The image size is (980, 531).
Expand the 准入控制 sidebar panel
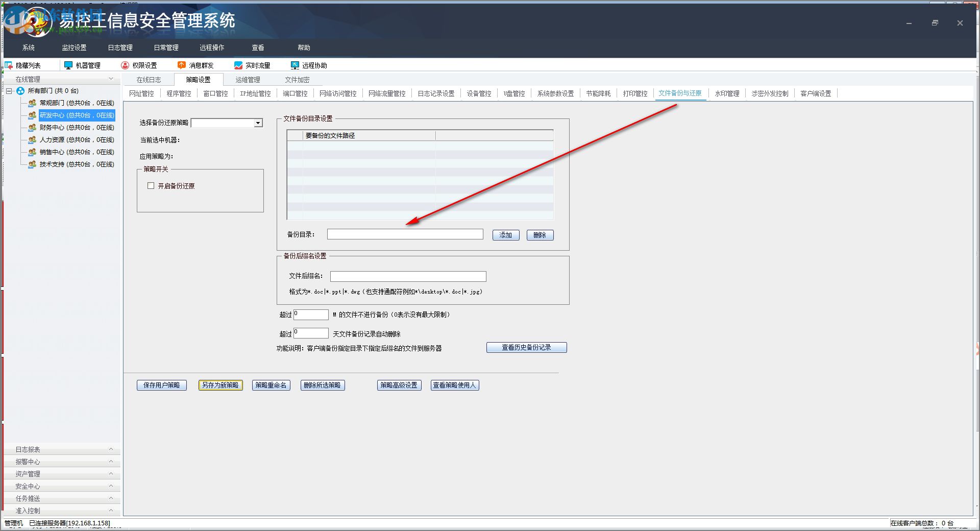[x=111, y=511]
